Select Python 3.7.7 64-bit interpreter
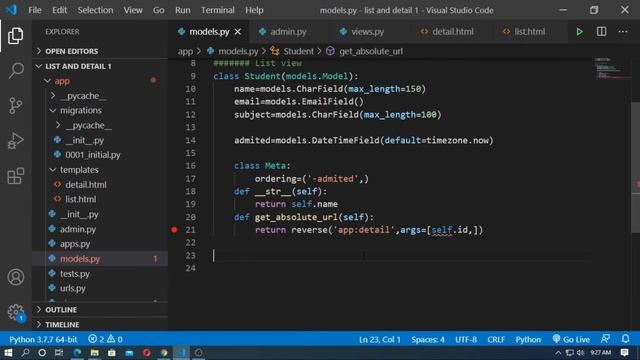The width and height of the screenshot is (640, 360). [43, 339]
